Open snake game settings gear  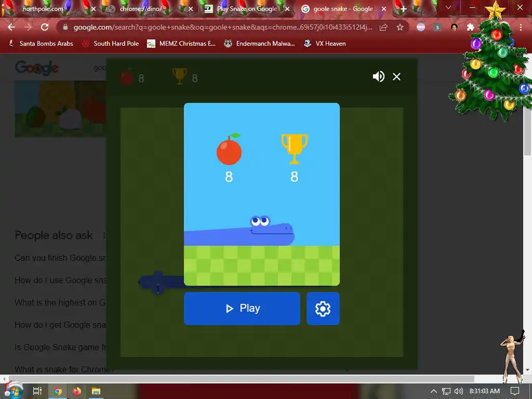tap(323, 309)
